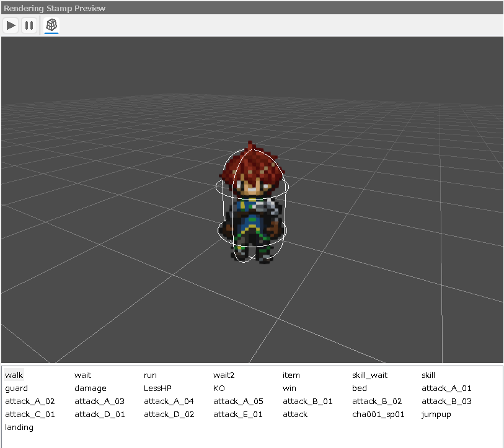Click the character sprite in viewport
The image size is (504, 448).
pos(252,204)
